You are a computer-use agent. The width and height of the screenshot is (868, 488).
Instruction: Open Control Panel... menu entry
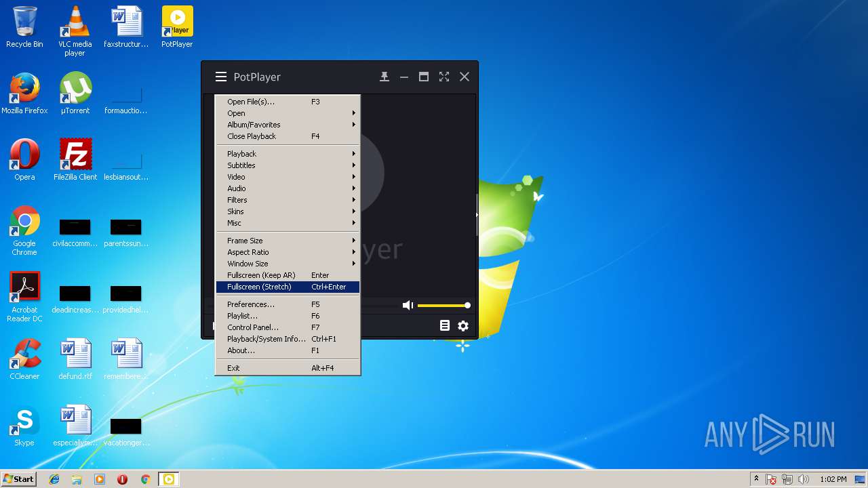tap(288, 327)
